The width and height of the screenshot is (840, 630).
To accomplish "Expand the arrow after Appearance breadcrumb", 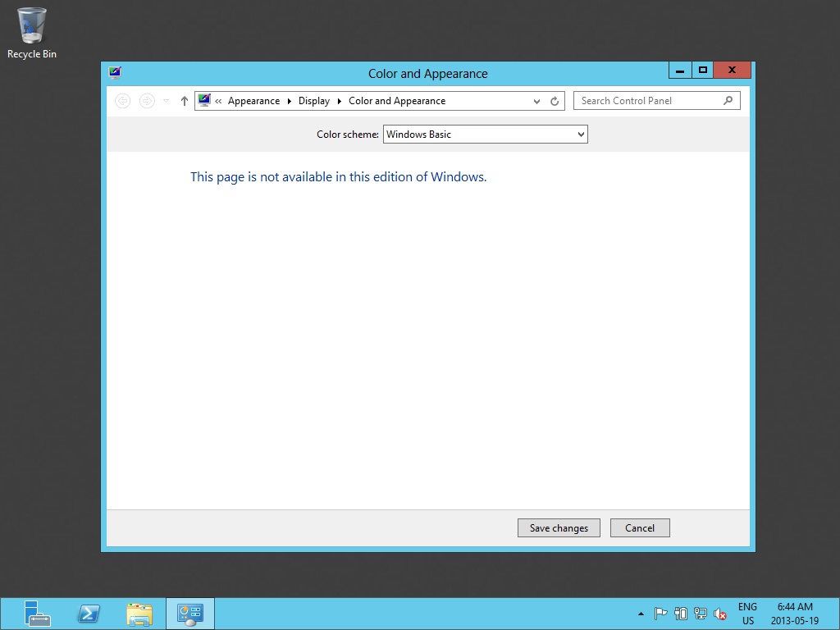I will point(290,101).
